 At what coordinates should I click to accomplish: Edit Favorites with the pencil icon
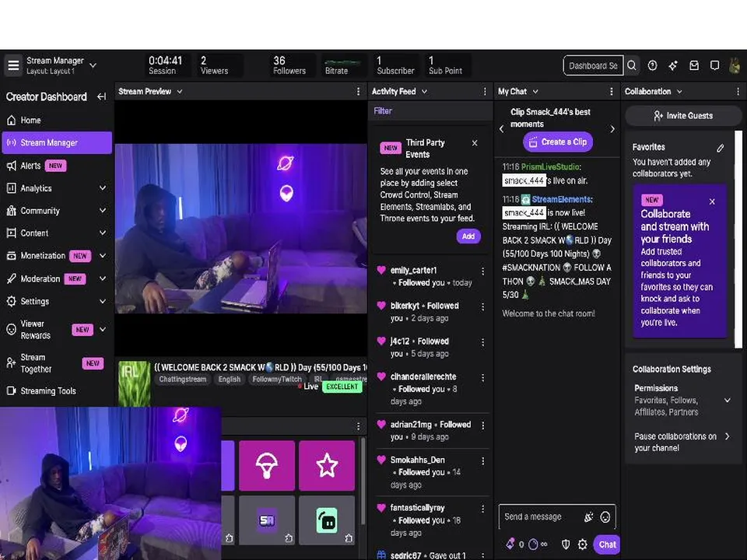(x=721, y=148)
